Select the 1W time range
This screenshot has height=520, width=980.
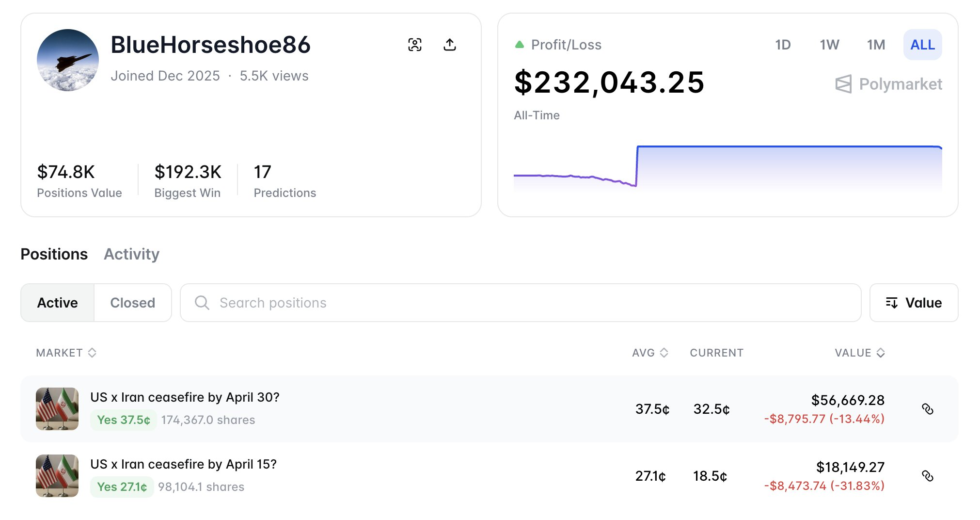tap(829, 45)
